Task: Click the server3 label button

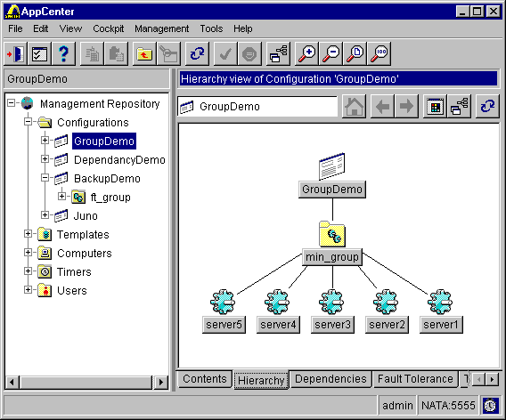Action: pos(332,325)
